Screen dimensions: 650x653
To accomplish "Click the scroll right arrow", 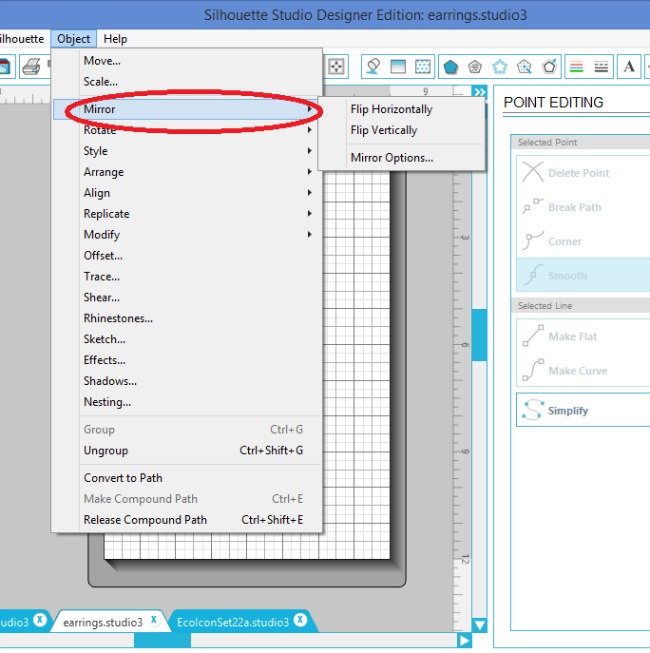I will [x=464, y=639].
